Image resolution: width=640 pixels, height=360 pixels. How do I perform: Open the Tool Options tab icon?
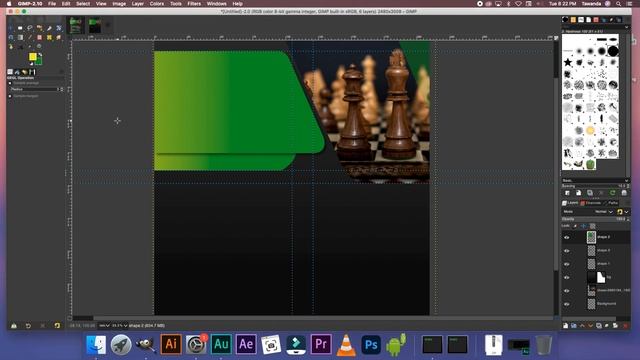coord(10,72)
